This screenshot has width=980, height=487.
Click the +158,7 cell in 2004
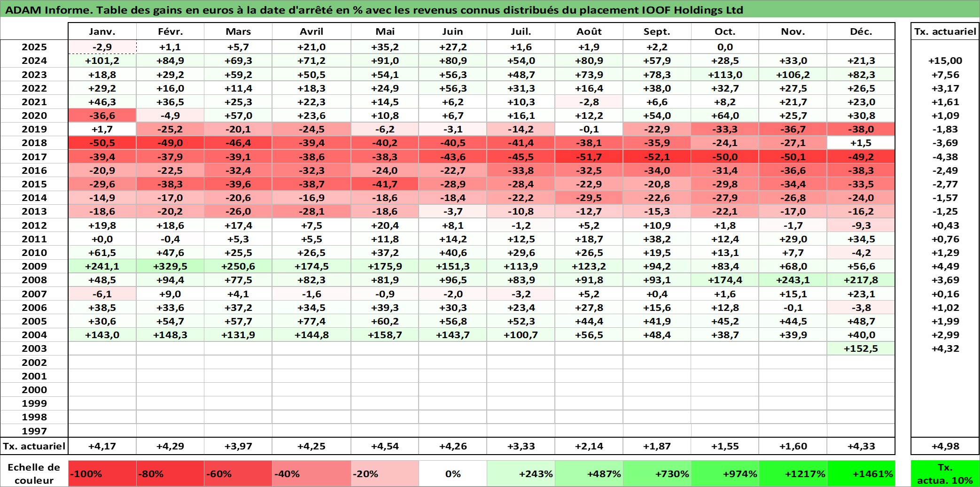385,335
